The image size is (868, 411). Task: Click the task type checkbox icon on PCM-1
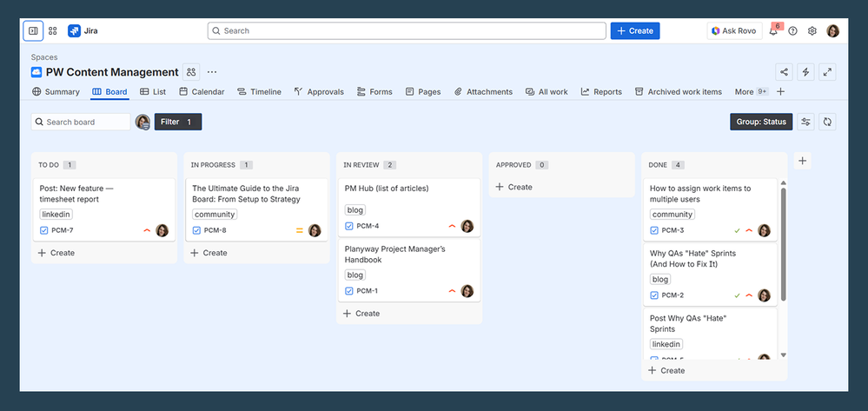coord(348,291)
